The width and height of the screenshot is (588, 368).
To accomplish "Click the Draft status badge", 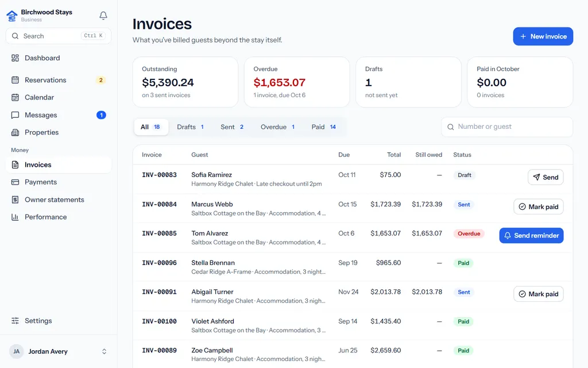I will [x=464, y=175].
